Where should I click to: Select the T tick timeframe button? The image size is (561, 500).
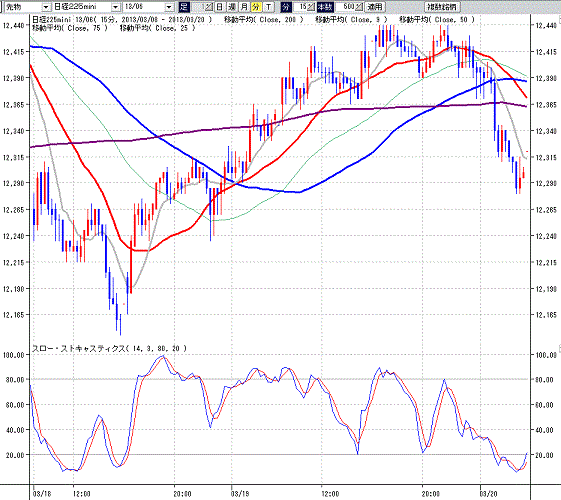[269, 7]
